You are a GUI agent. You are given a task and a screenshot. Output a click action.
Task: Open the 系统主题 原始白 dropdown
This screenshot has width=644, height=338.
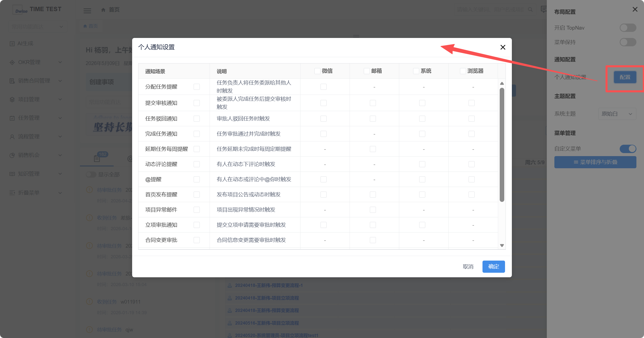coord(617,114)
